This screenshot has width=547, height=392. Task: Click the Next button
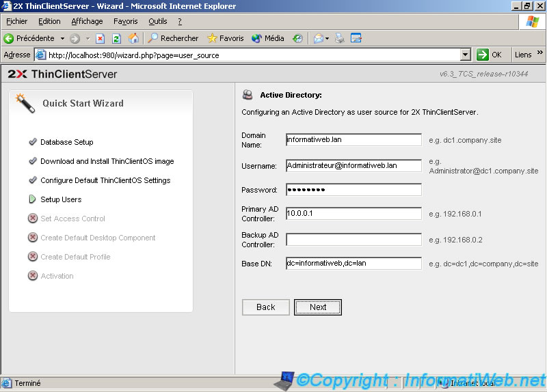318,307
